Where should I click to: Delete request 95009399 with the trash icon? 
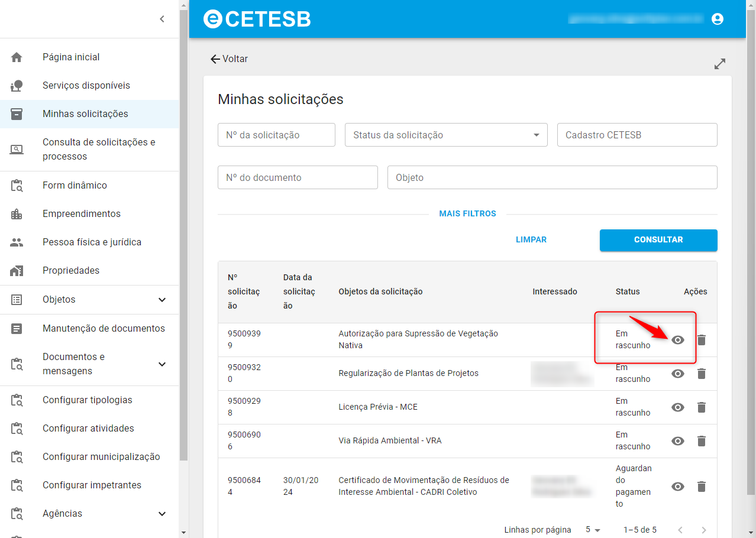pos(702,340)
